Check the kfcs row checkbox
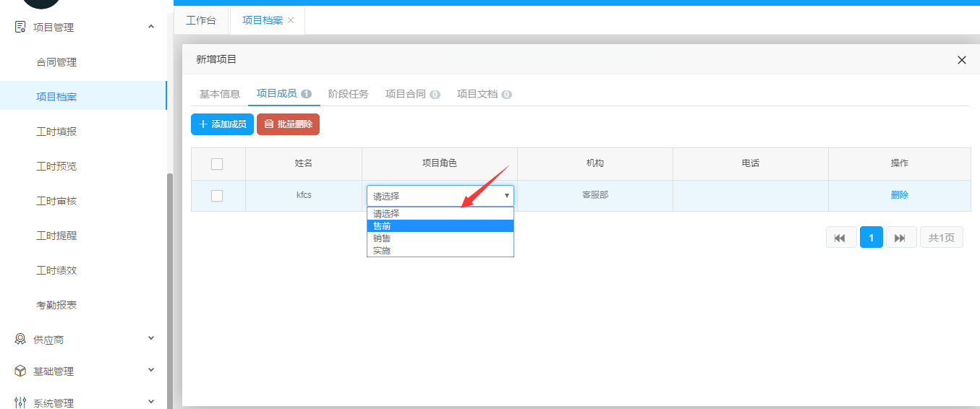The width and height of the screenshot is (980, 409). pos(217,196)
